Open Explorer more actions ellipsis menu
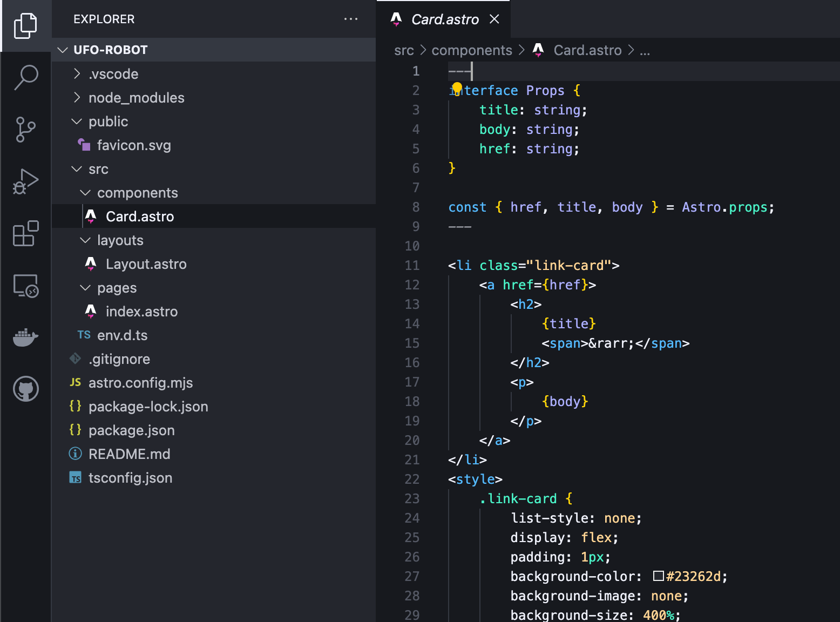This screenshot has height=622, width=840. click(x=351, y=19)
